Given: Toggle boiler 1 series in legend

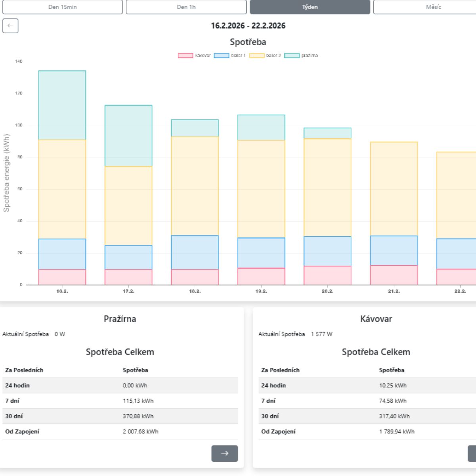Looking at the screenshot, I should click(230, 56).
